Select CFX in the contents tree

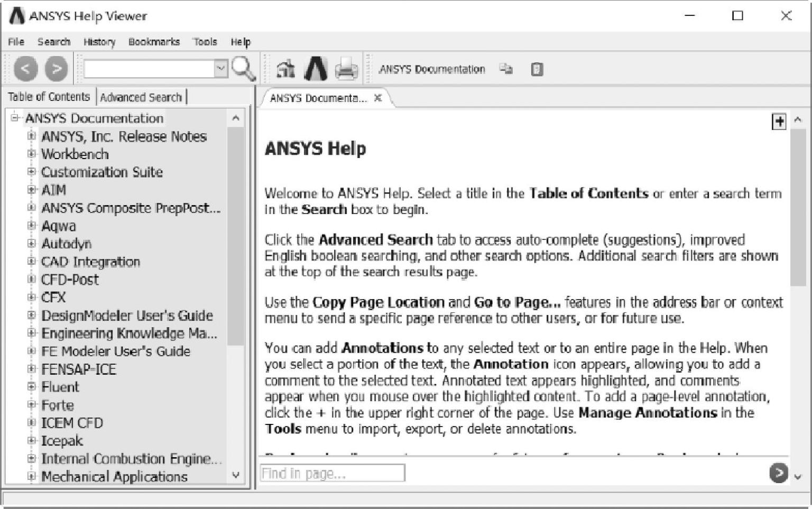click(53, 298)
